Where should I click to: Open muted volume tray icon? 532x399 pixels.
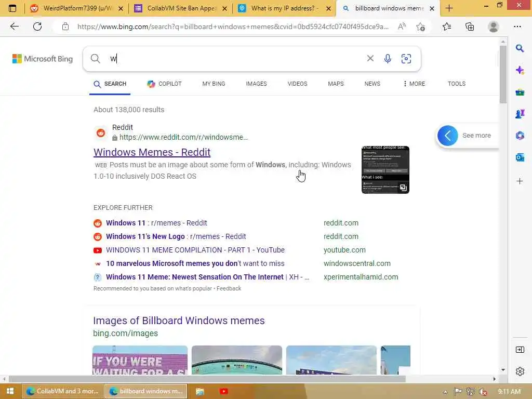[x=483, y=392]
